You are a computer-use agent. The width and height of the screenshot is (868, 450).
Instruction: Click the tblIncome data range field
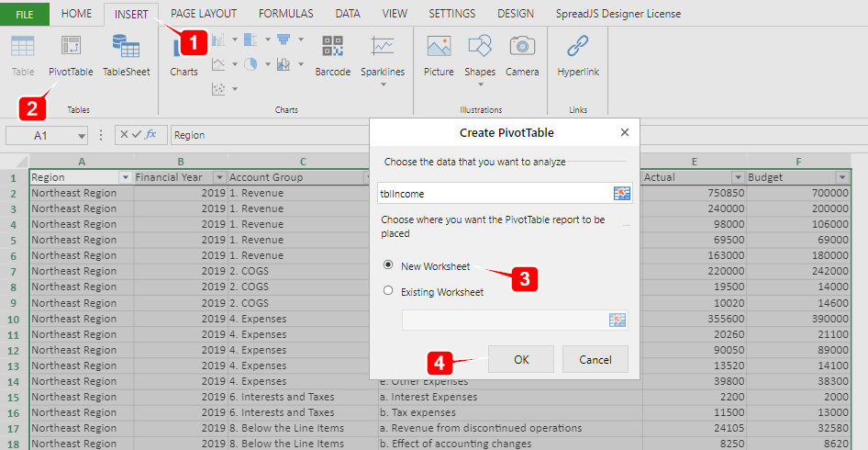pyautogui.click(x=495, y=193)
